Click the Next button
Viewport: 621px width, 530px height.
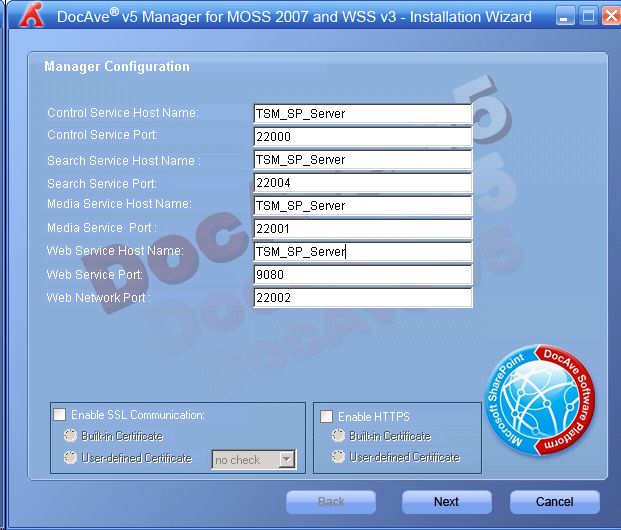pos(446,502)
